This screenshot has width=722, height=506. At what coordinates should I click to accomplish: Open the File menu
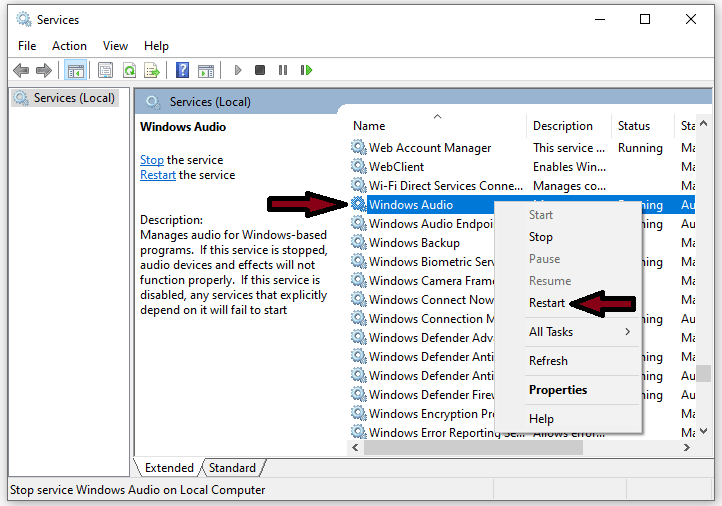click(x=27, y=46)
